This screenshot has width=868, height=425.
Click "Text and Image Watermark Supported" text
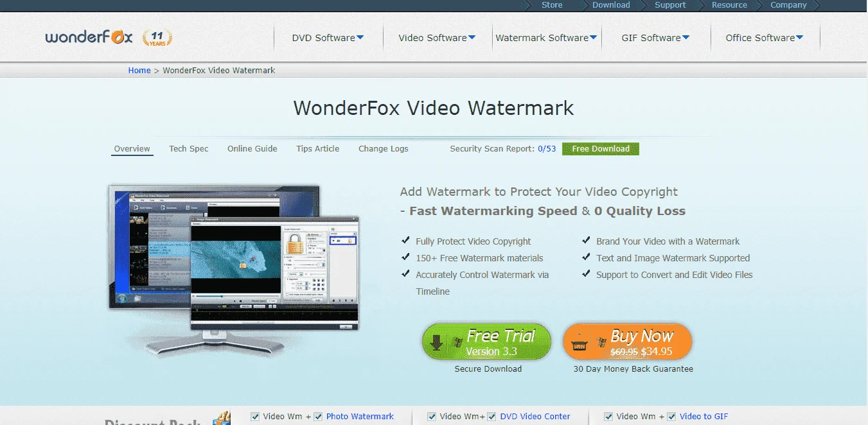pyautogui.click(x=673, y=258)
